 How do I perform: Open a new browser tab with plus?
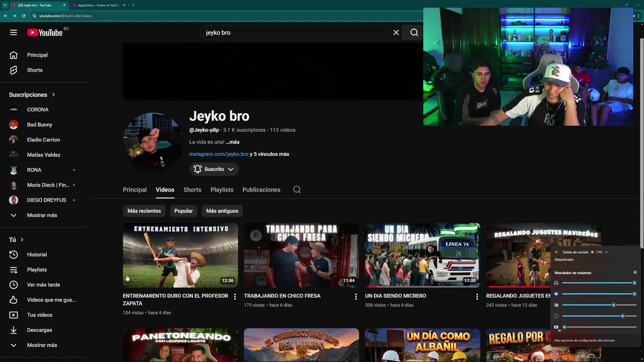[x=133, y=5]
